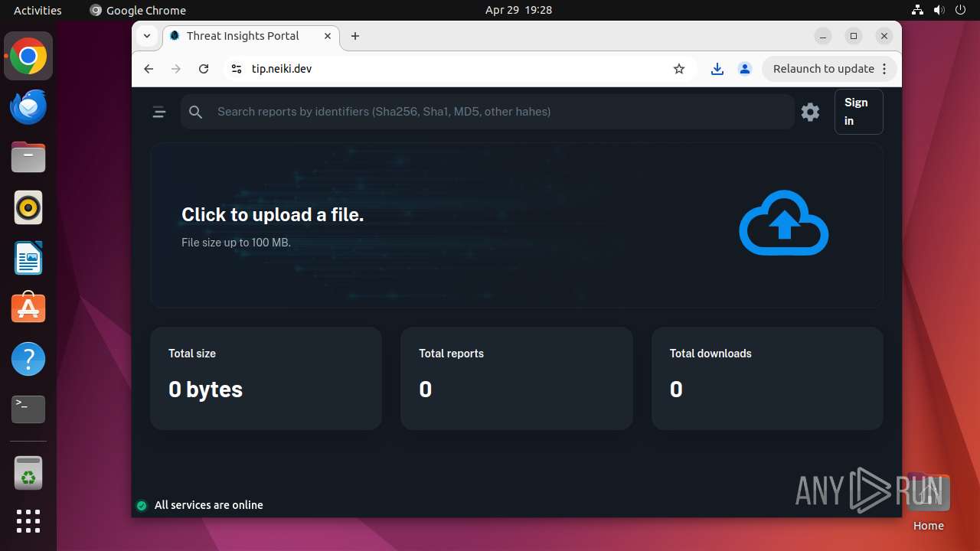Screen dimensions: 980x551
Task: Focus the report search field
Action: point(488,112)
